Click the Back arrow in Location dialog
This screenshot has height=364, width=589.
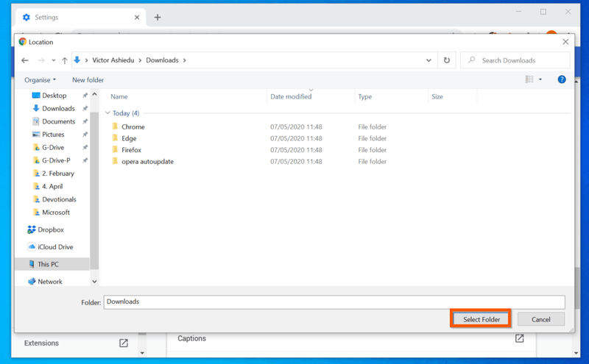click(25, 60)
